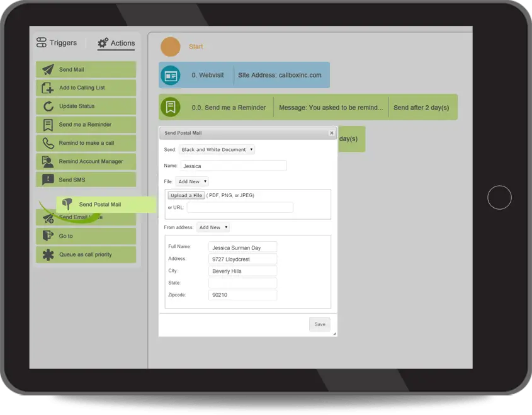Click the Send SMS chat bubble icon
Image resolution: width=532 pixels, height=415 pixels.
click(48, 180)
